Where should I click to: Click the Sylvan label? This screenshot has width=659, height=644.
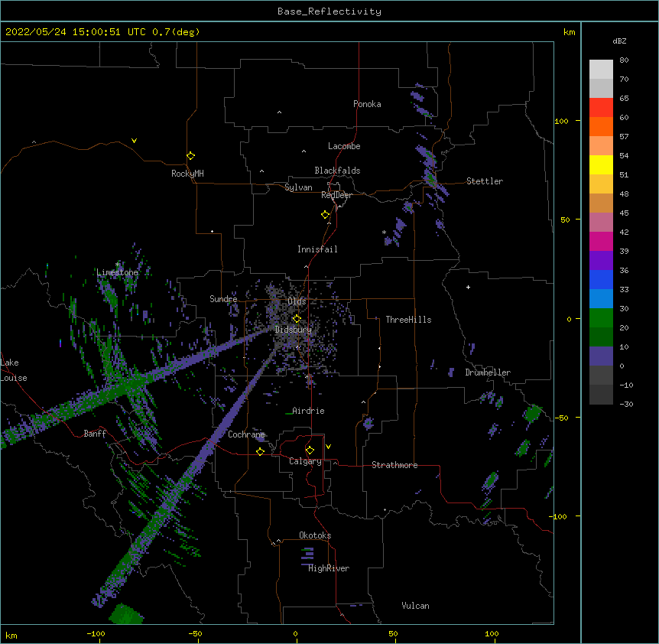coord(298,187)
